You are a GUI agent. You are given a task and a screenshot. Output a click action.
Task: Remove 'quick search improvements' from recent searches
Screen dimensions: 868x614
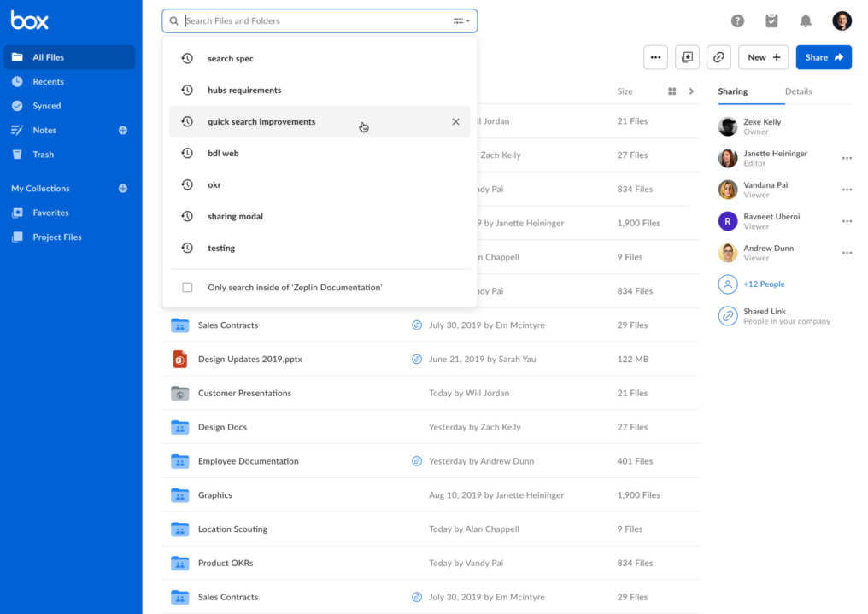[455, 121]
